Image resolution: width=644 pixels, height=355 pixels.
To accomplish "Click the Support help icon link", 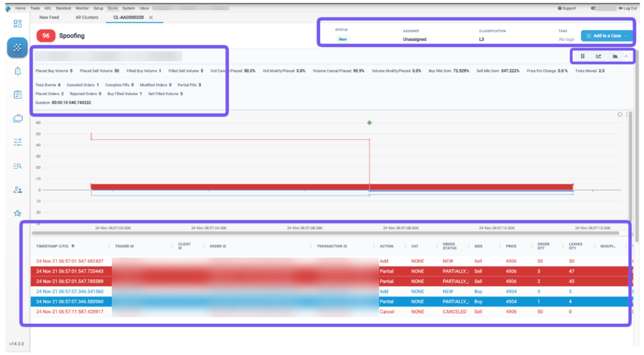I will (567, 8).
